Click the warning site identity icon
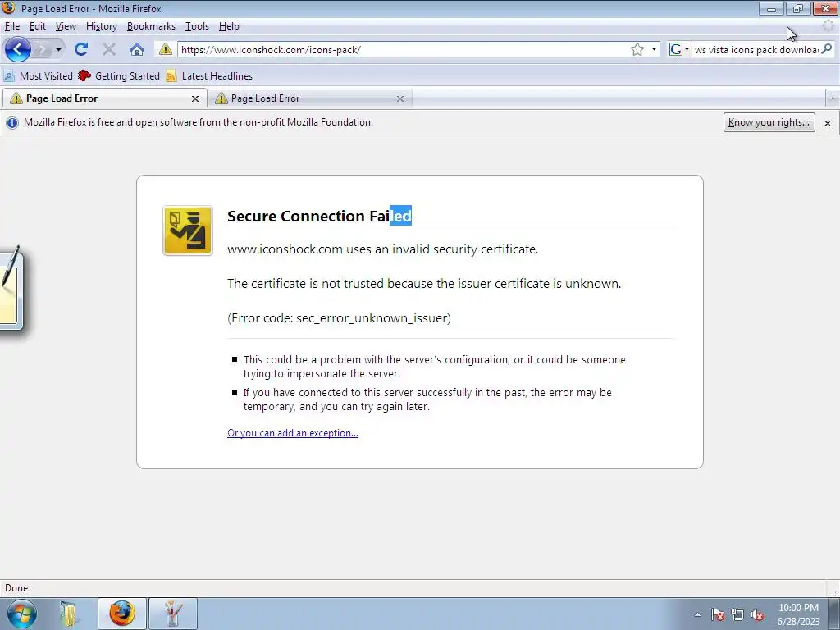 165,49
